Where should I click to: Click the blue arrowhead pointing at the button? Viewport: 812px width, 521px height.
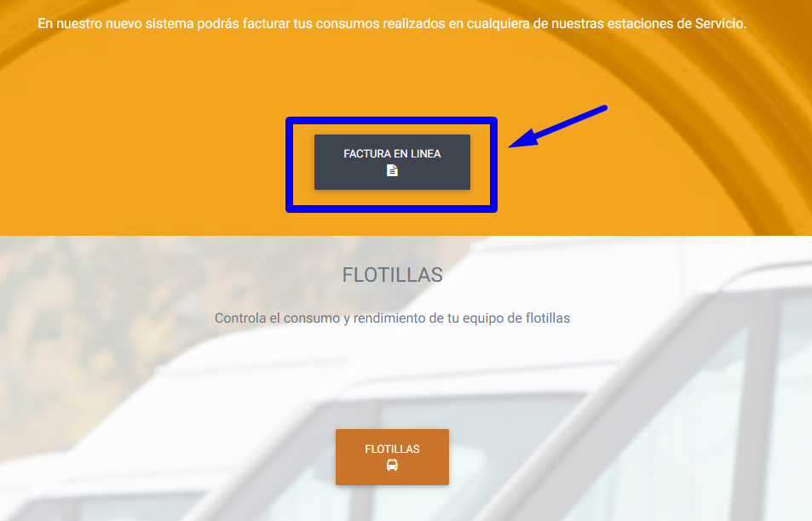coord(524,140)
